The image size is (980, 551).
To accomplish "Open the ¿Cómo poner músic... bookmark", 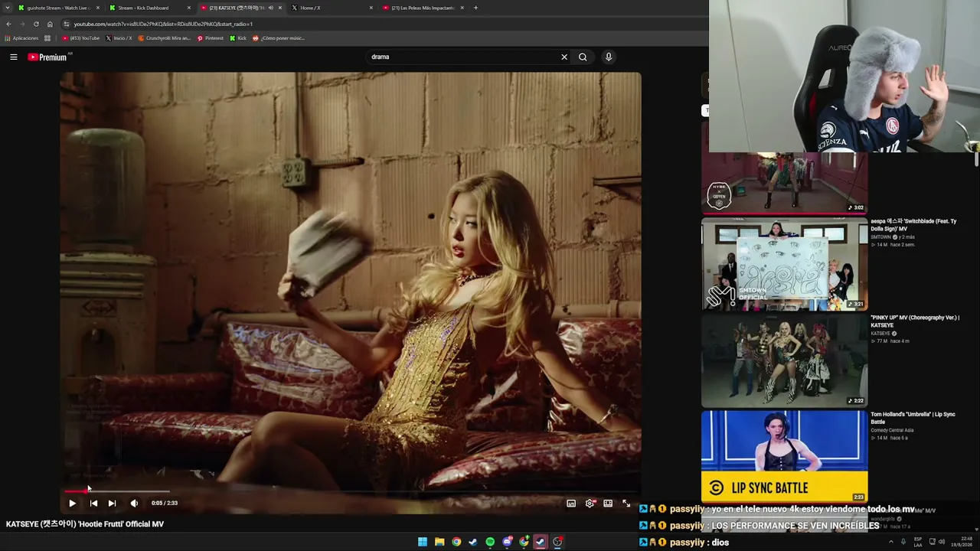I will pyautogui.click(x=279, y=37).
